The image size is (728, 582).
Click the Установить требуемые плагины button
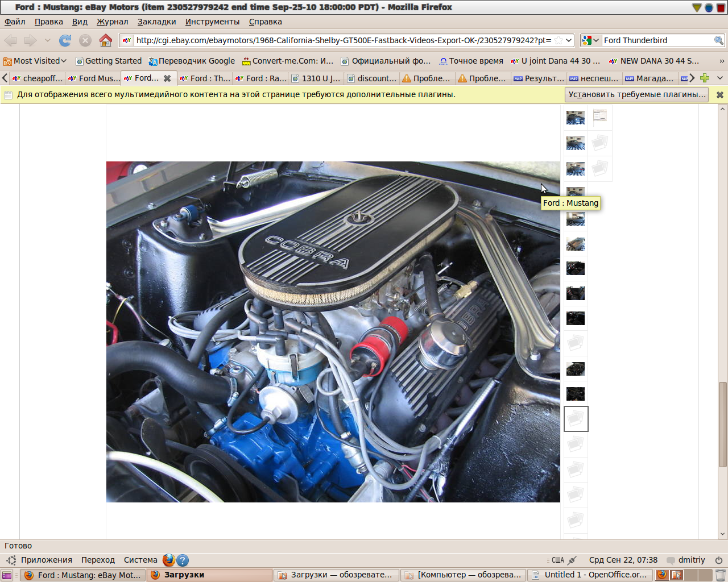point(637,94)
